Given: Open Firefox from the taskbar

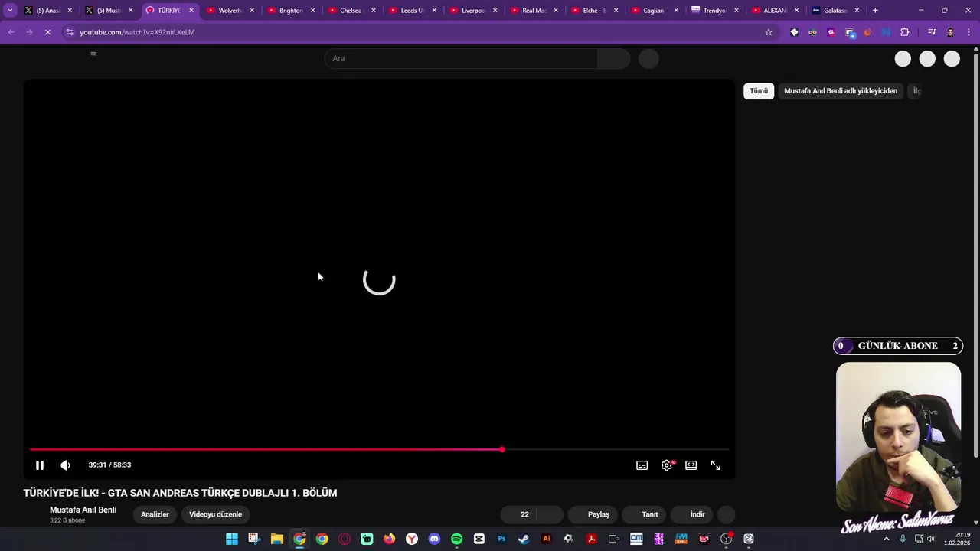Looking at the screenshot, I should tap(390, 539).
